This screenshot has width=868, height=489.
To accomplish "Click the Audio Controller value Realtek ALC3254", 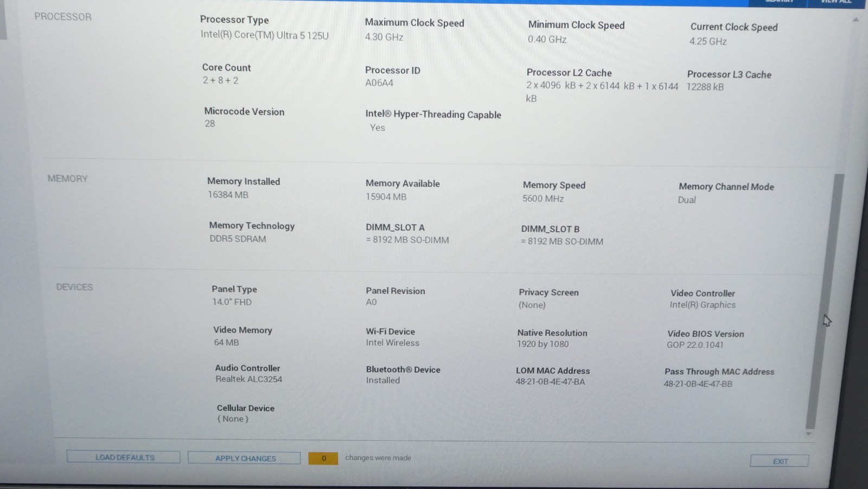I will tap(248, 379).
